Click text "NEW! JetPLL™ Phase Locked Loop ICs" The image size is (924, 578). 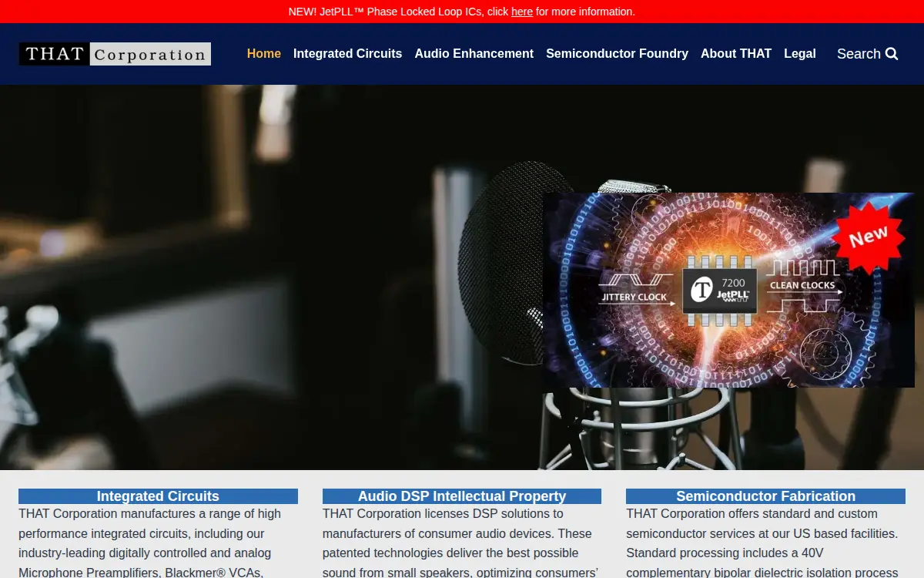pyautogui.click(x=385, y=12)
